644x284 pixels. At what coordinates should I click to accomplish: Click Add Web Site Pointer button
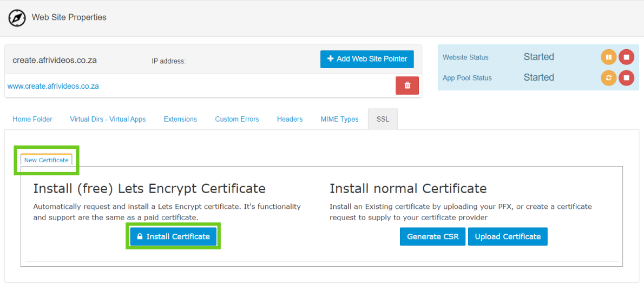[x=367, y=59]
